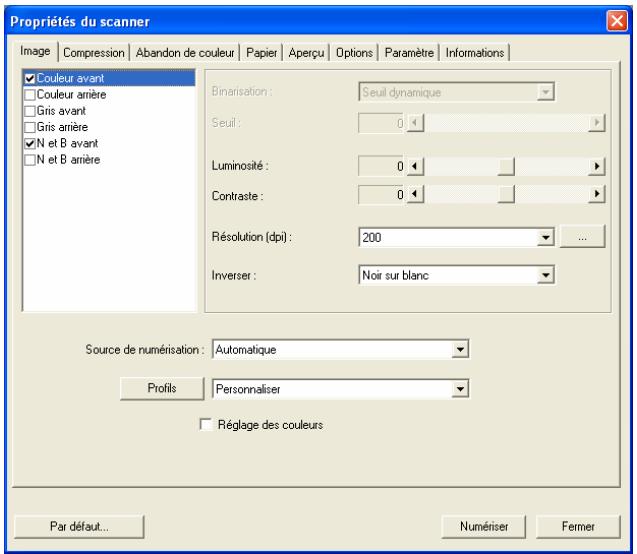Show the Informations tab
Screen dimensions: 637x554
click(x=474, y=53)
